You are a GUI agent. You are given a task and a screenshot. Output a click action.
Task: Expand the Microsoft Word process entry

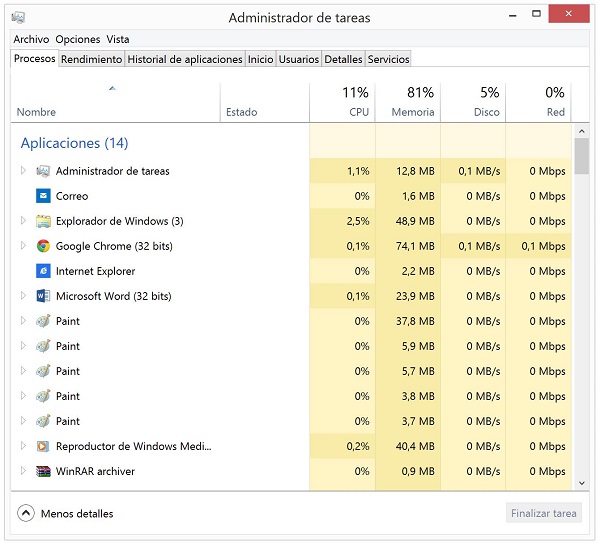(23, 296)
